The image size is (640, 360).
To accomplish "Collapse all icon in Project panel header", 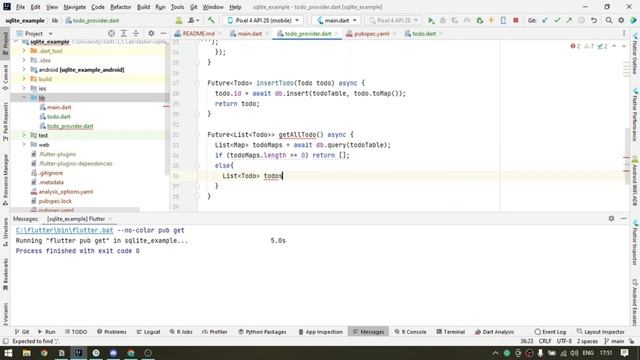I will 136,33.
